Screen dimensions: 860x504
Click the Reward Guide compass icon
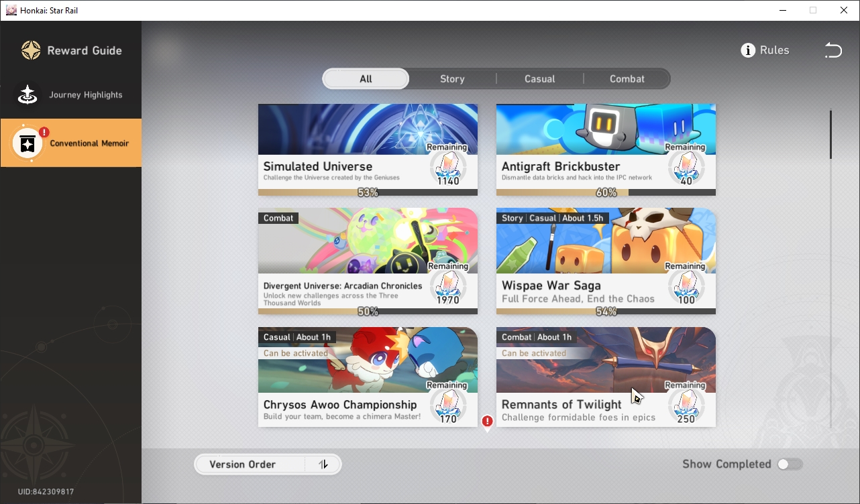(x=31, y=50)
